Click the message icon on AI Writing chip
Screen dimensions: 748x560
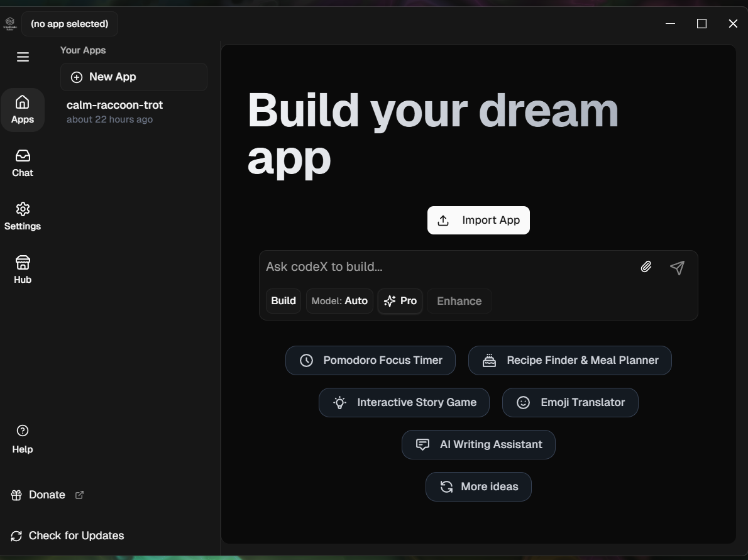422,444
